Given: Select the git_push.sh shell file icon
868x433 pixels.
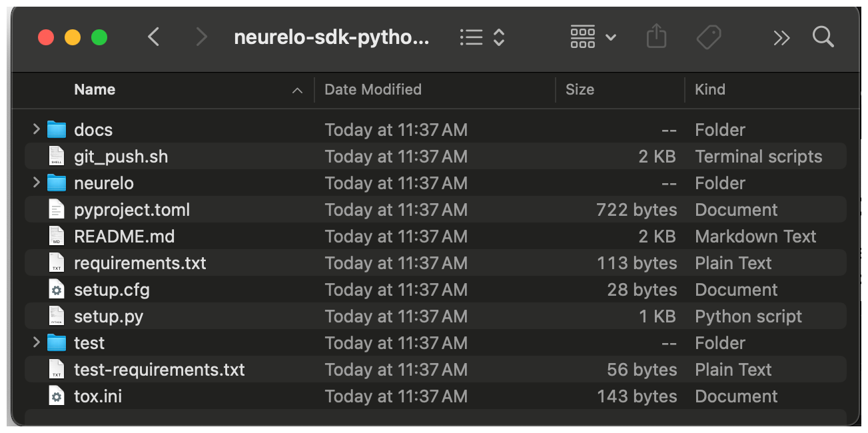Looking at the screenshot, I should [57, 157].
